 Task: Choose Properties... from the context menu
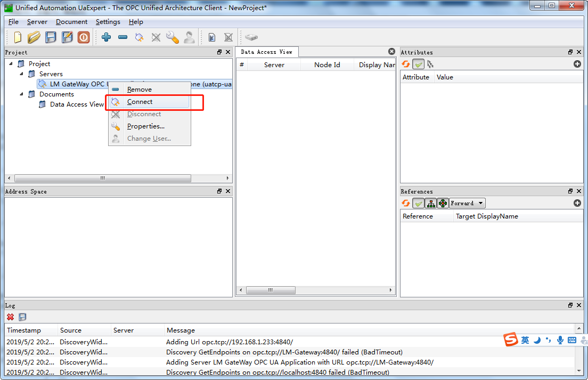click(x=149, y=126)
